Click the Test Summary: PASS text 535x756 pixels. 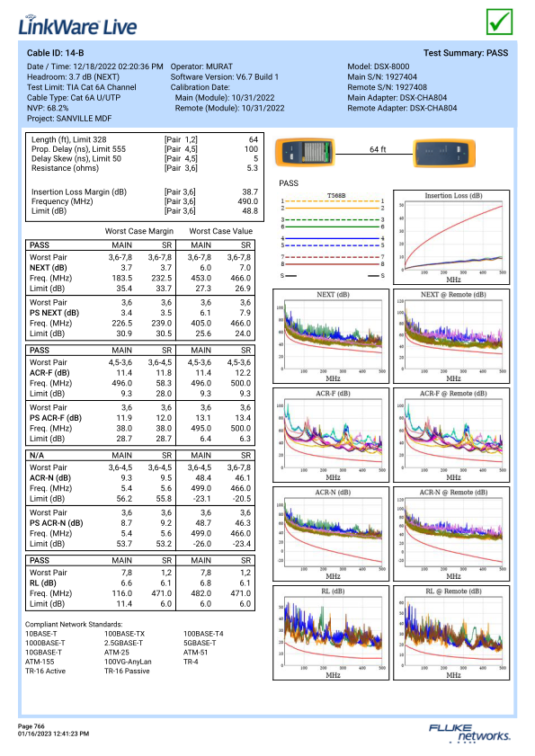(466, 53)
